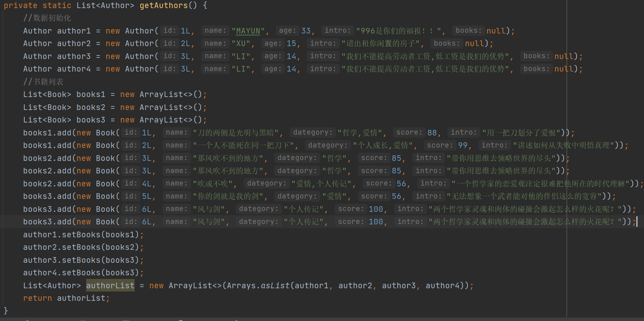Click the book name "刀的两侧是光明与黑暗"
Viewport: 644px width, 321px height.
tap(236, 133)
